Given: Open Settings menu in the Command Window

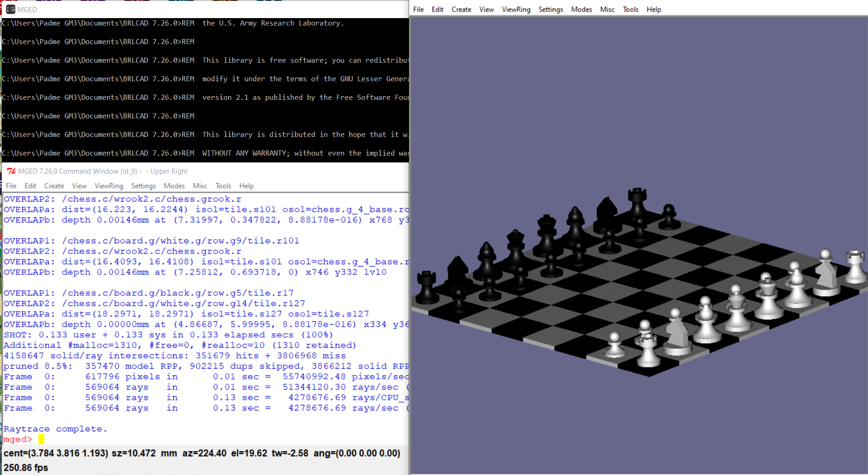Looking at the screenshot, I should [x=143, y=186].
